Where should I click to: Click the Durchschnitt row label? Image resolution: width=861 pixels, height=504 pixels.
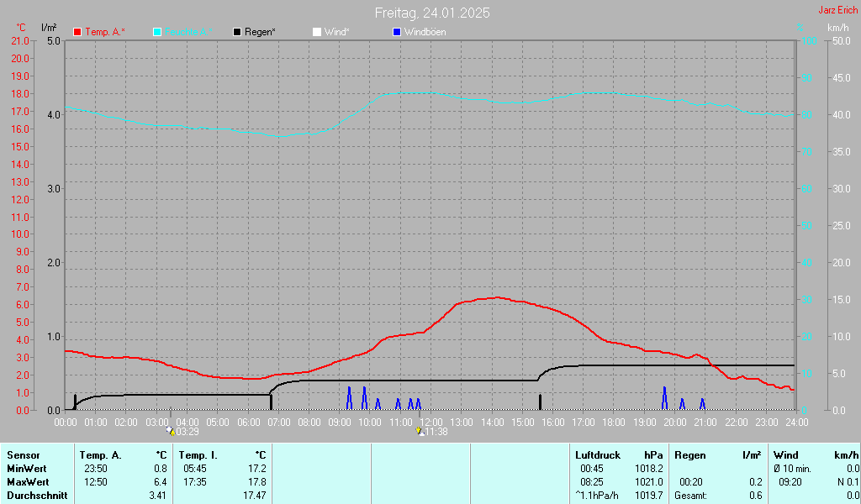37,496
